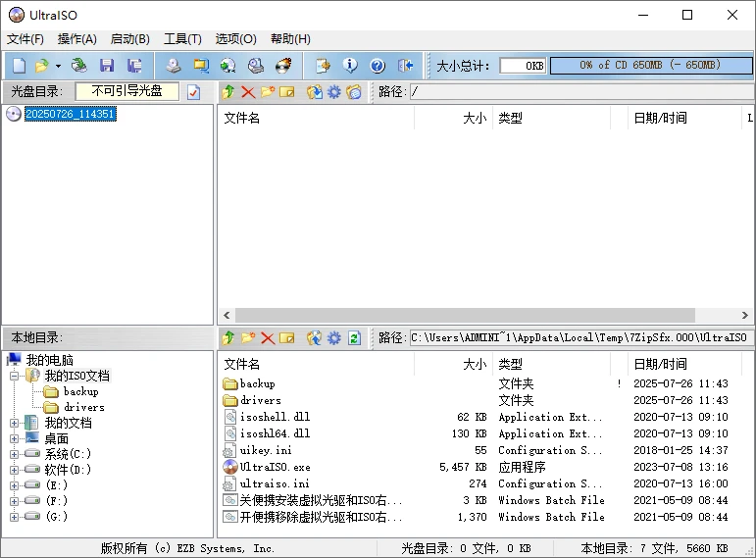Click the Rename icon in disc toolbar
This screenshot has height=558, width=756.
(x=287, y=91)
